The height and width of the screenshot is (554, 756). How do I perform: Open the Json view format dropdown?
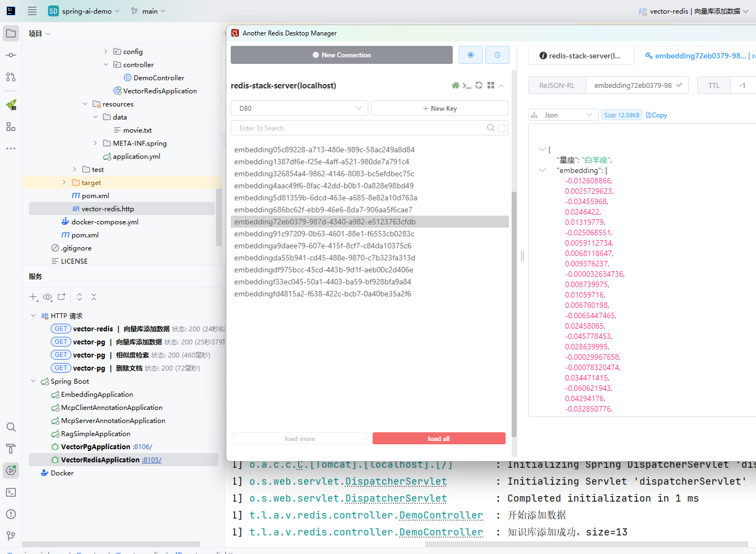[x=563, y=115]
